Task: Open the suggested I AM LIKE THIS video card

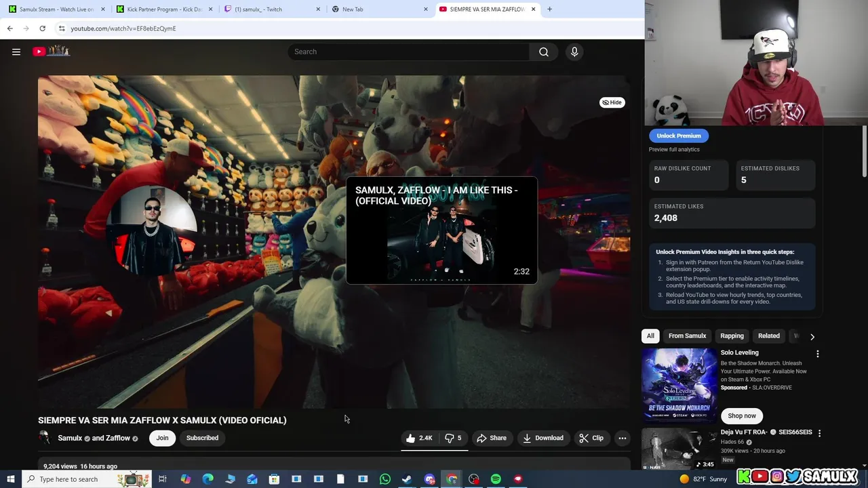Action: coord(441,230)
